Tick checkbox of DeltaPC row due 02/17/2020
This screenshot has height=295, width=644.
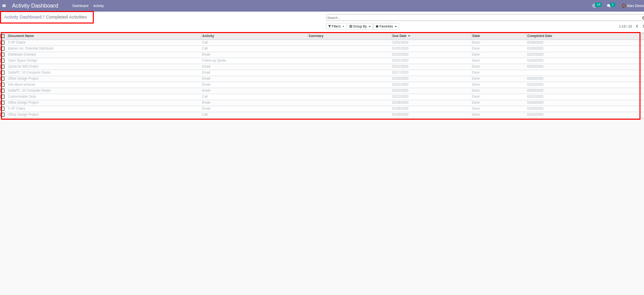tap(3, 73)
